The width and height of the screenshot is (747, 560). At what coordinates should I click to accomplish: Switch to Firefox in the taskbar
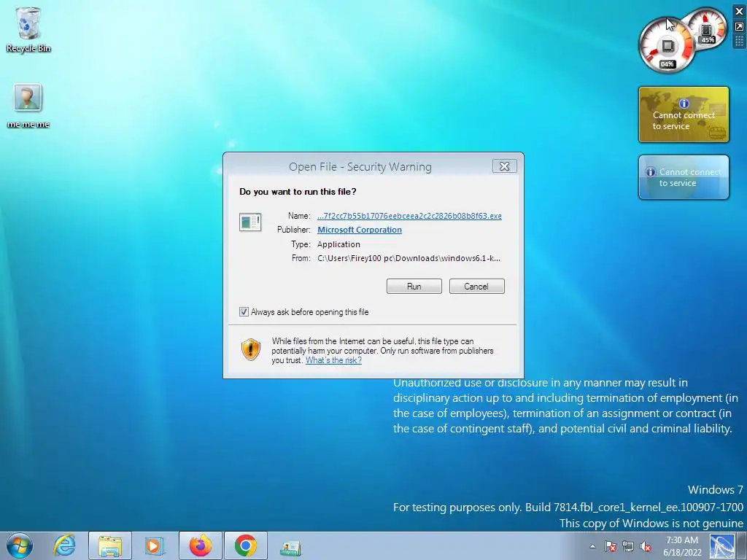click(201, 545)
